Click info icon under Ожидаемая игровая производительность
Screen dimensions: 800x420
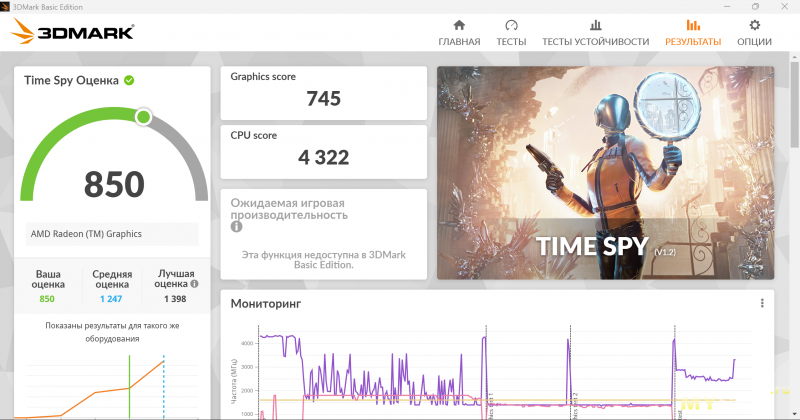[x=237, y=227]
